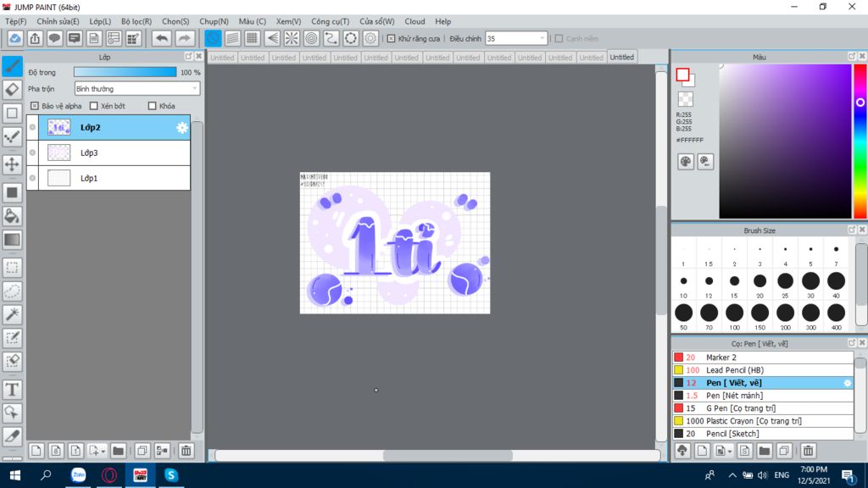
Task: Open snap settings gear icon
Action: point(370,38)
